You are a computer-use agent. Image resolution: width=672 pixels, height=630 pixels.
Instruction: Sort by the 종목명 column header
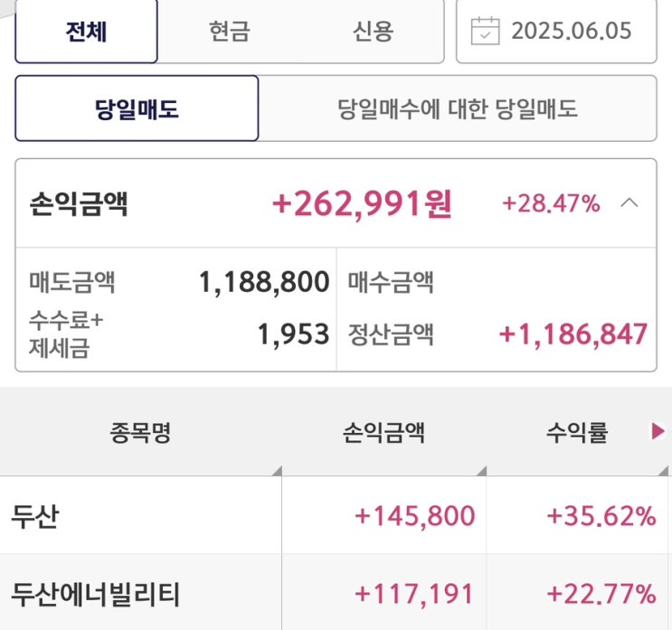point(140,433)
